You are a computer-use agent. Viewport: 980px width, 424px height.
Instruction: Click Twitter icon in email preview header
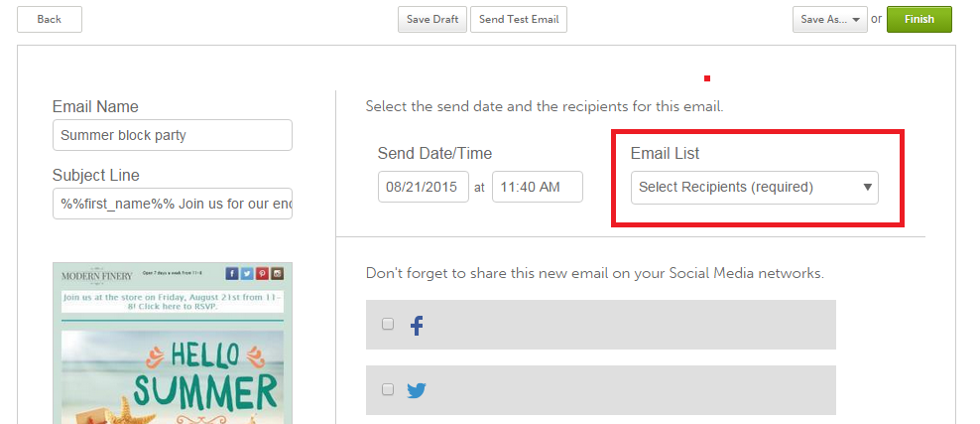pyautogui.click(x=247, y=274)
